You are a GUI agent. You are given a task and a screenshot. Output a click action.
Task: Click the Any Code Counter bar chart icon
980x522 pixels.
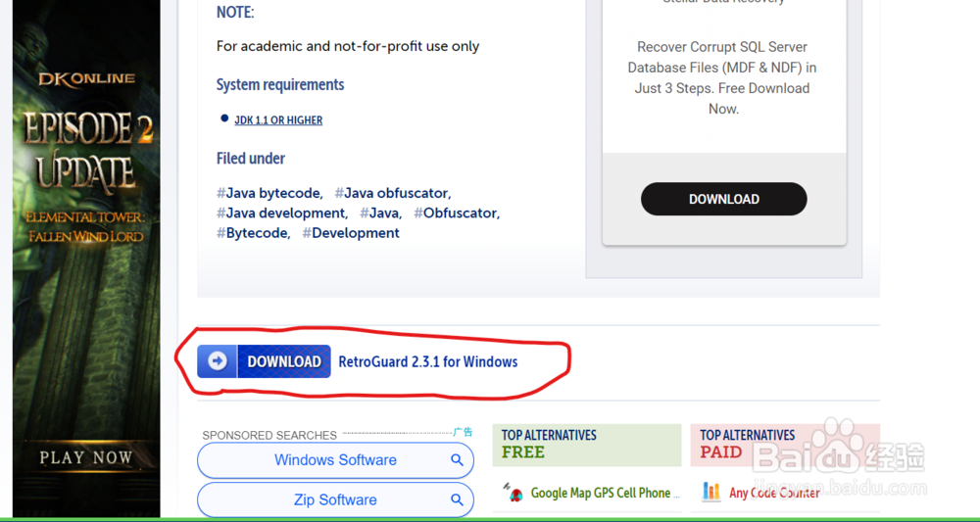click(710, 492)
